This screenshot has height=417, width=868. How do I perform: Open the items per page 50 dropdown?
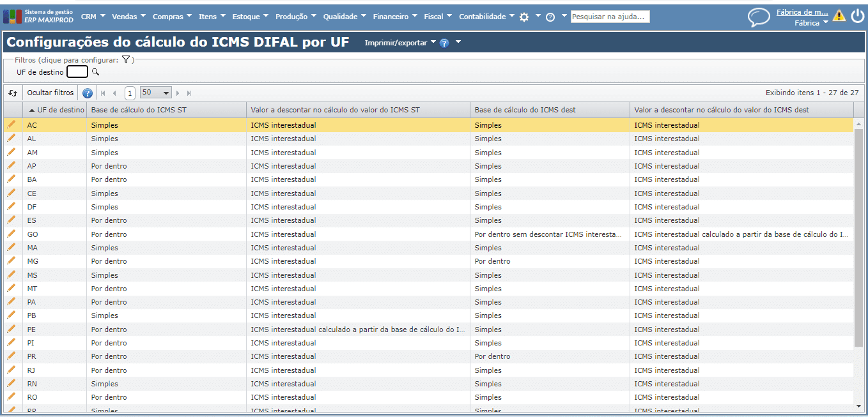point(155,93)
